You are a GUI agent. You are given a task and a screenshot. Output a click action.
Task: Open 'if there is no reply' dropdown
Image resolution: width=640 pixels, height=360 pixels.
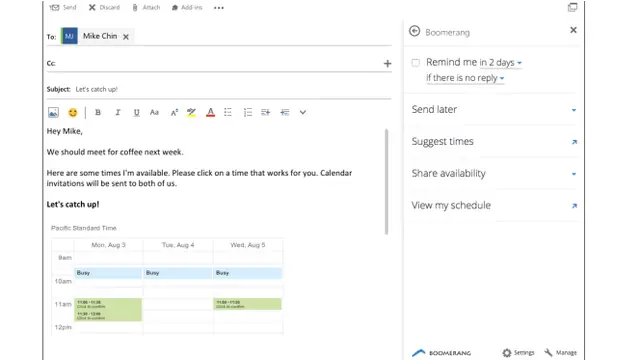coord(465,78)
